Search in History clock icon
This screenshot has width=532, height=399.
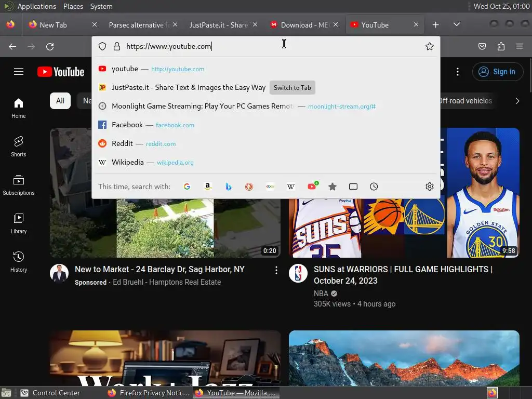(374, 187)
